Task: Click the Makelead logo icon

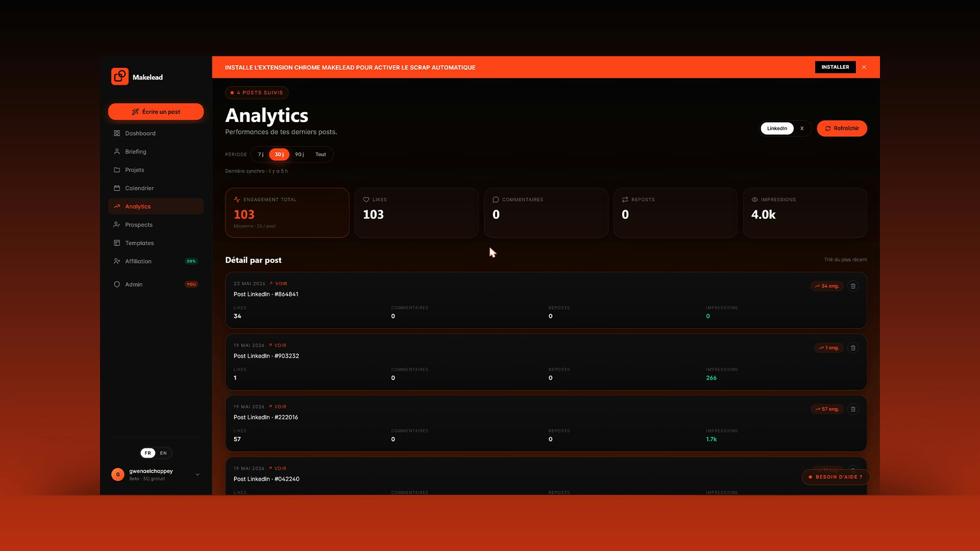Action: [x=120, y=77]
